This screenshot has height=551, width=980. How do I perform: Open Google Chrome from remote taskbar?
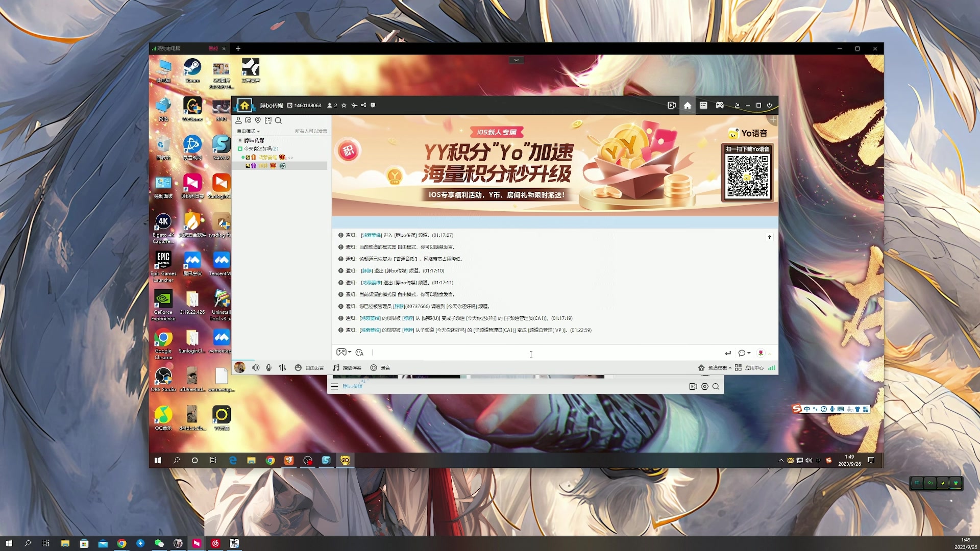270,460
